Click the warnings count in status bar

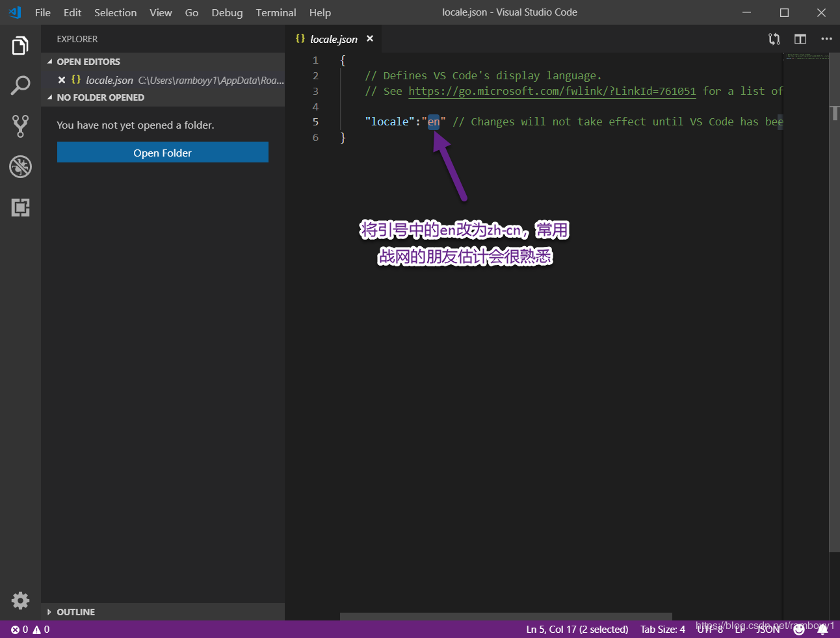[x=42, y=630]
